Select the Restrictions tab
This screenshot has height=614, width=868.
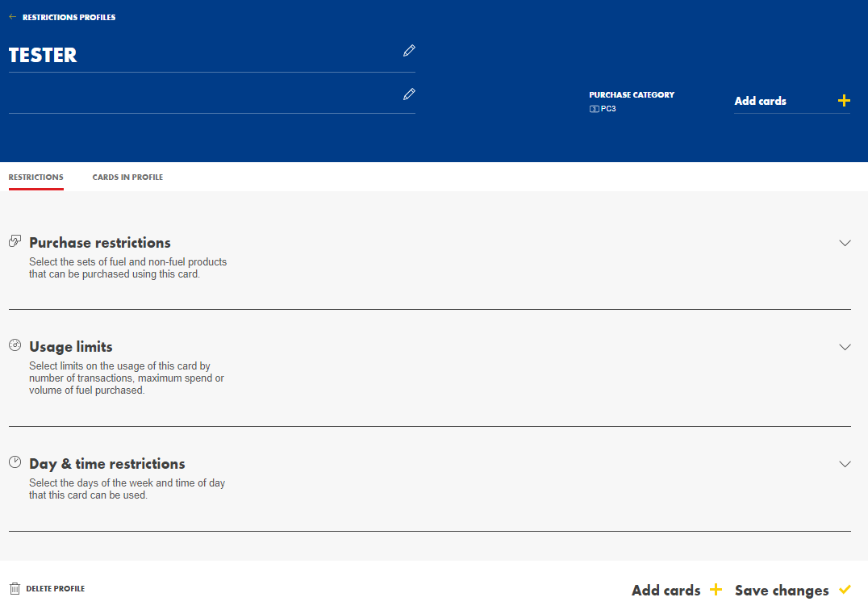35,178
